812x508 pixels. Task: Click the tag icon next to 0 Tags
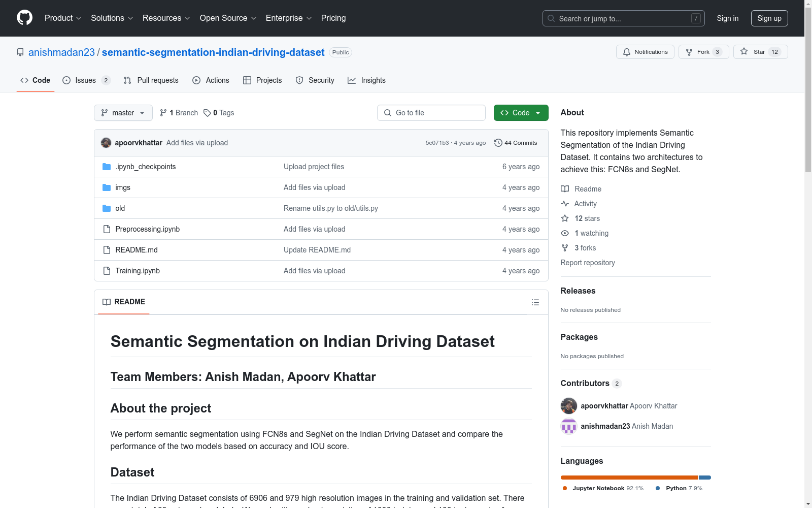pos(207,113)
